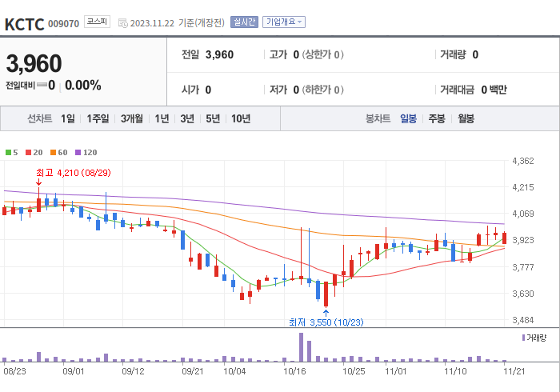Click the 최고 4,210 (08/29) high marker
Viewport: 560px width, 392px height.
coord(74,173)
